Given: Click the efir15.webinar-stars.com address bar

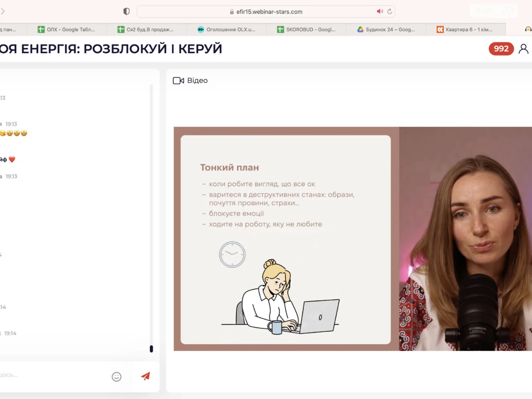Looking at the screenshot, I should (266, 12).
